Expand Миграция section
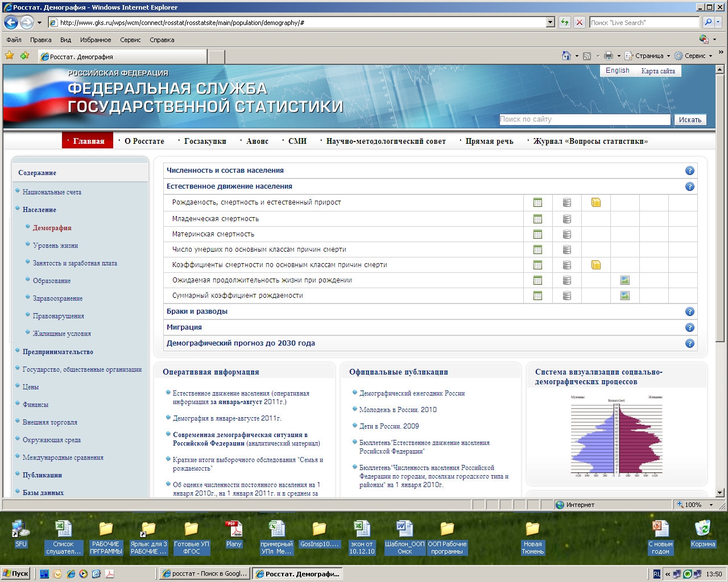Image resolution: width=728 pixels, height=582 pixels. (x=184, y=327)
